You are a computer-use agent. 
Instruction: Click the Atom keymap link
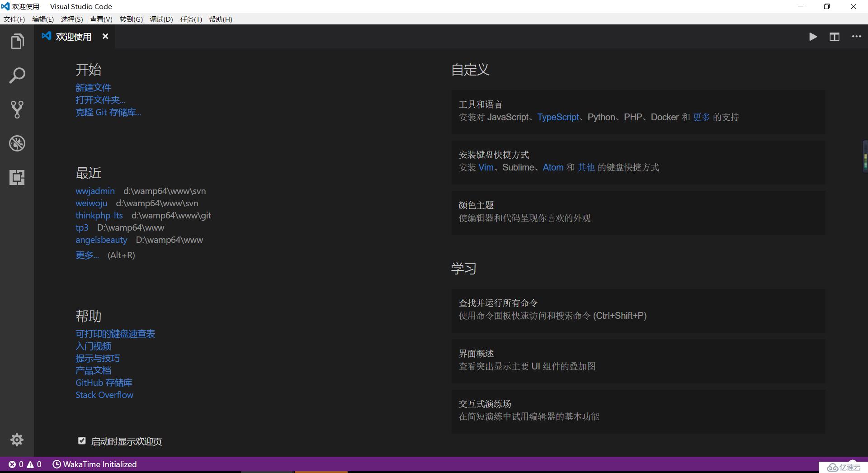point(553,167)
